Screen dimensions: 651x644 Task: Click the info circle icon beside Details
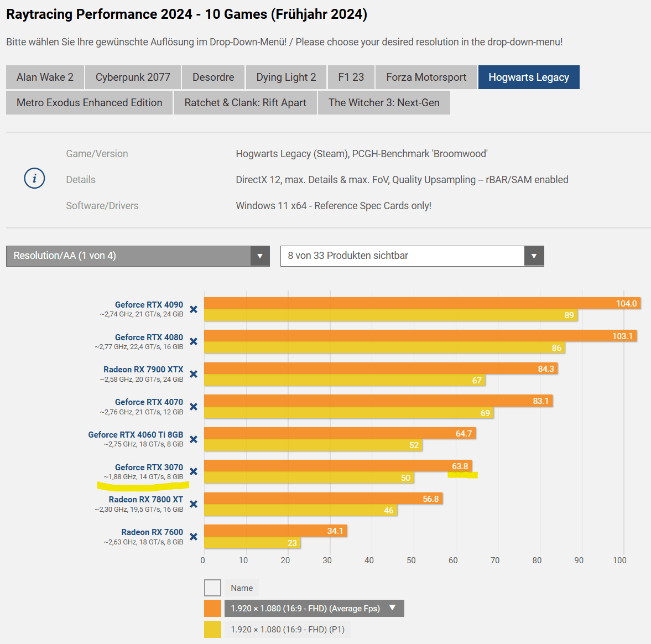pyautogui.click(x=34, y=179)
